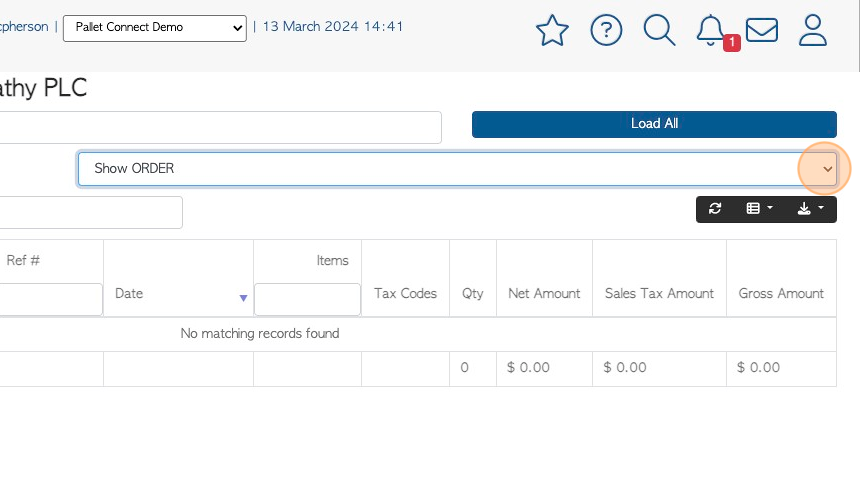Image resolution: width=860 pixels, height=480 pixels.
Task: Click the star favorites icon
Action: (552, 30)
